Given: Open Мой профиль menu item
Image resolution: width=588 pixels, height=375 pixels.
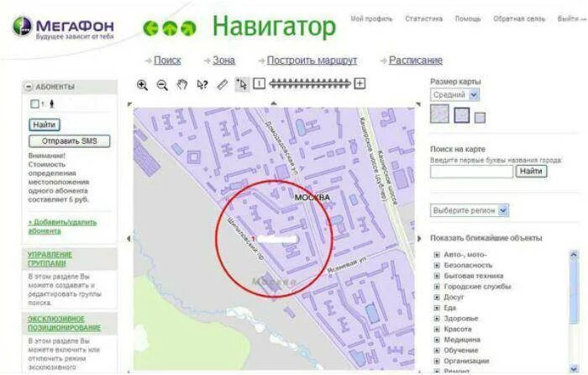Looking at the screenshot, I should tap(371, 18).
